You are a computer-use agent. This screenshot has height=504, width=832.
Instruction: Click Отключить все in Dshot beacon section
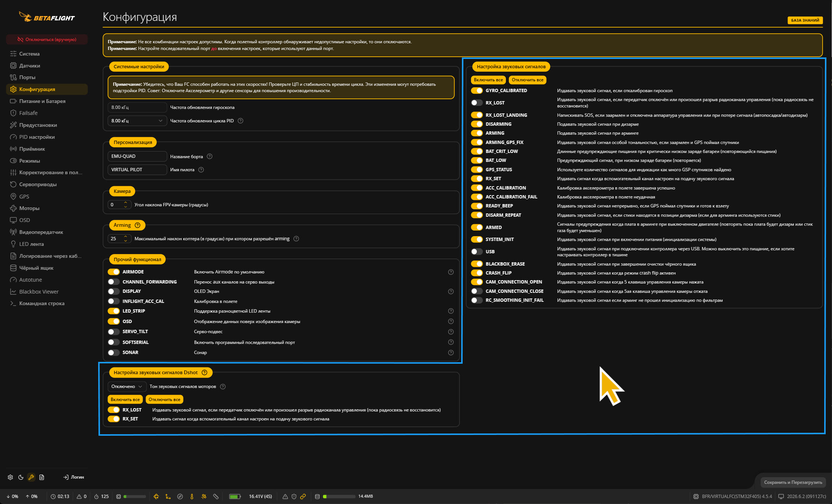pos(164,400)
